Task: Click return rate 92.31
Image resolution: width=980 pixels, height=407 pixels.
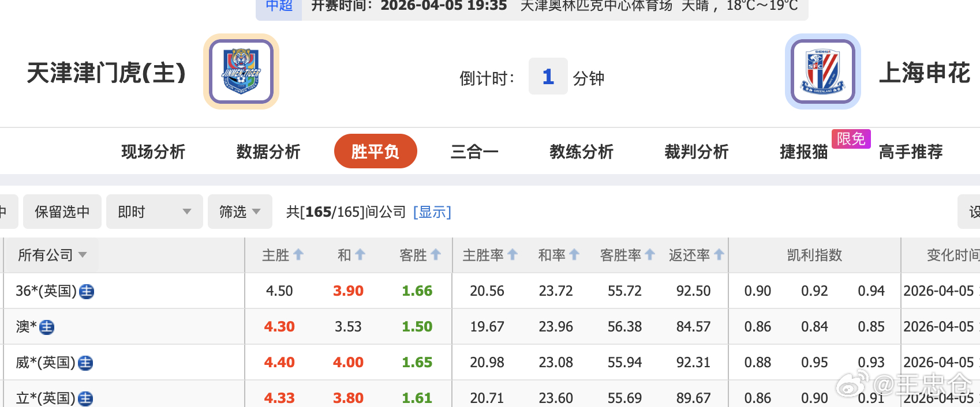Action: point(693,363)
